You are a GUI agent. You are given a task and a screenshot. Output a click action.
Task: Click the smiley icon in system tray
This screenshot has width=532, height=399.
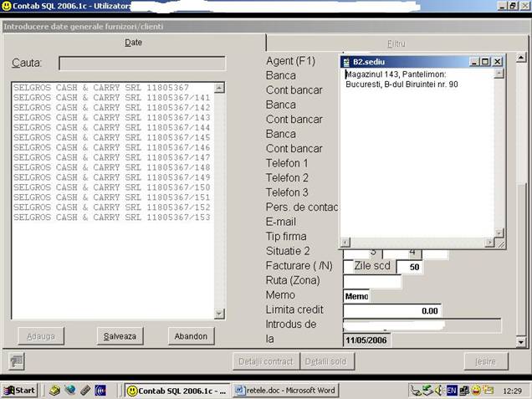point(476,390)
